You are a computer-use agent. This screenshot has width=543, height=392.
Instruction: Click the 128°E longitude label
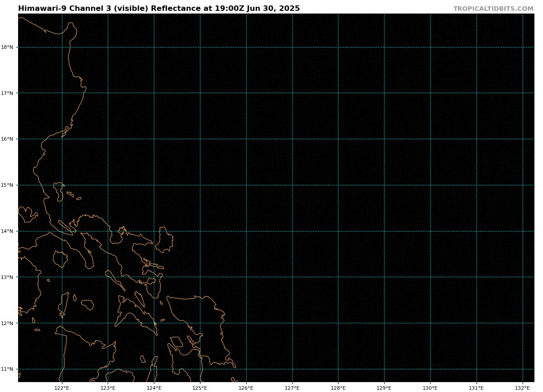(338, 388)
